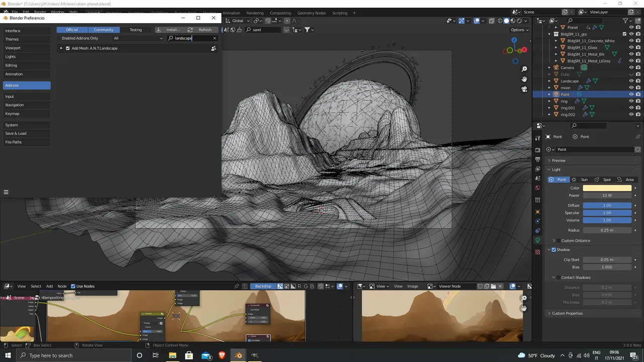Toggle visibility of ring.002 object
The width and height of the screenshot is (644, 362).
click(631, 115)
